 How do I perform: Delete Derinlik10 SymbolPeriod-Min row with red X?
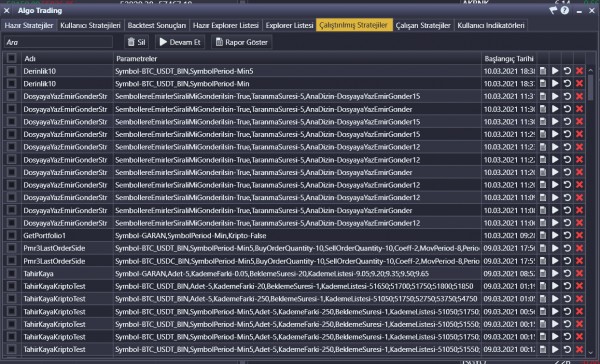click(x=579, y=83)
